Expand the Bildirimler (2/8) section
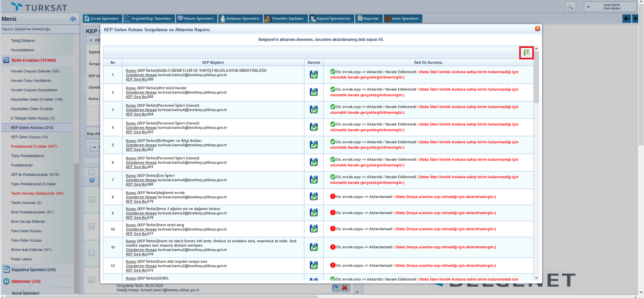This screenshot has width=644, height=298. click(26, 281)
